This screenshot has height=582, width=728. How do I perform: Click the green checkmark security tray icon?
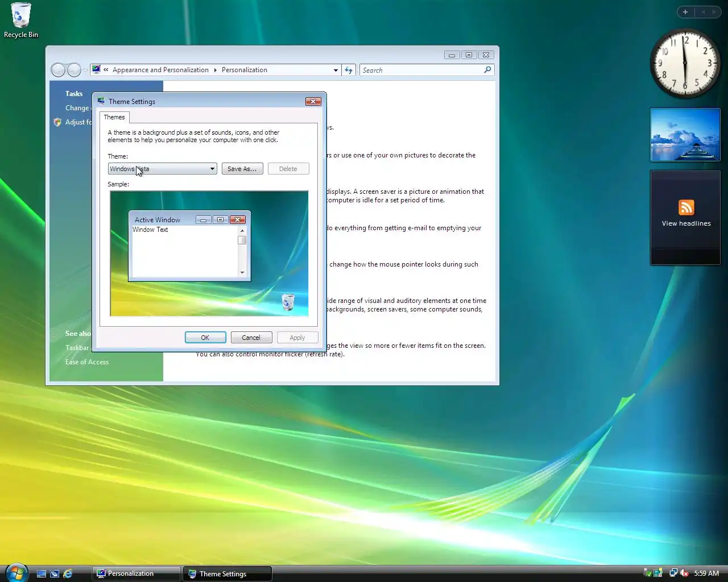647,573
